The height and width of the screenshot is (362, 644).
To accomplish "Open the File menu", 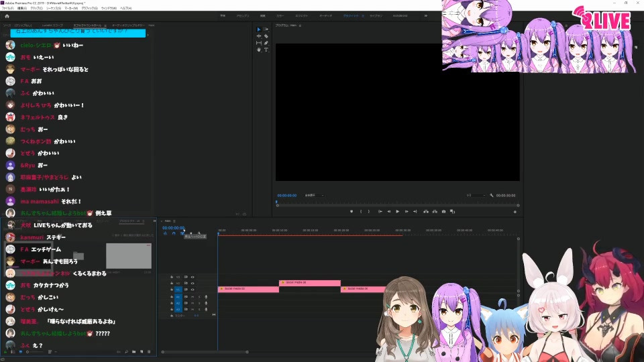I will pyautogui.click(x=8, y=8).
